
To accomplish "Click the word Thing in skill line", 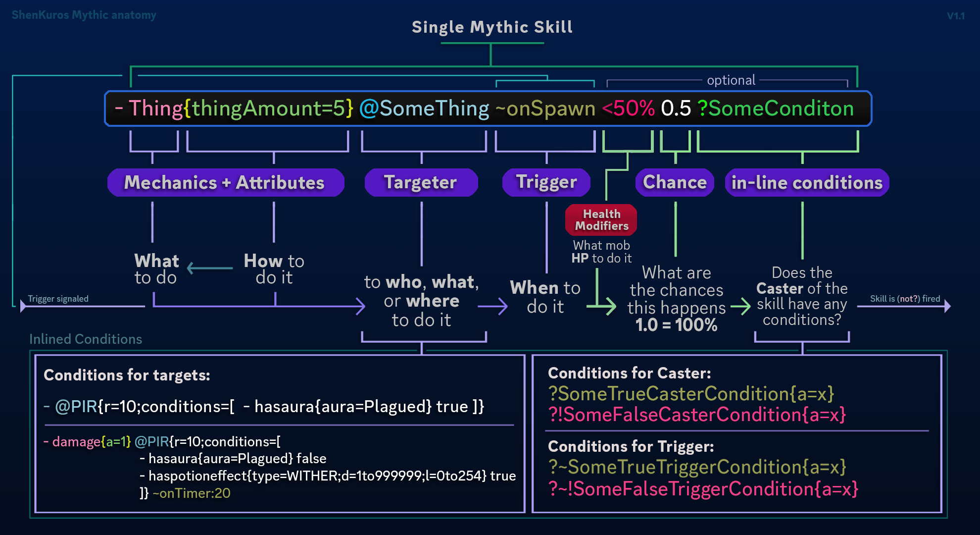I will (156, 108).
